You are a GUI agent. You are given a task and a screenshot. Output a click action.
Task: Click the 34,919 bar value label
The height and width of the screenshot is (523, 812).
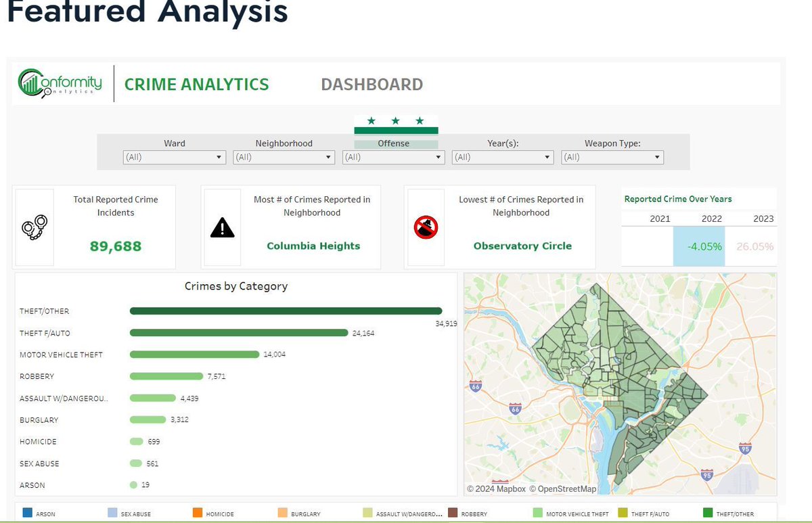click(446, 323)
